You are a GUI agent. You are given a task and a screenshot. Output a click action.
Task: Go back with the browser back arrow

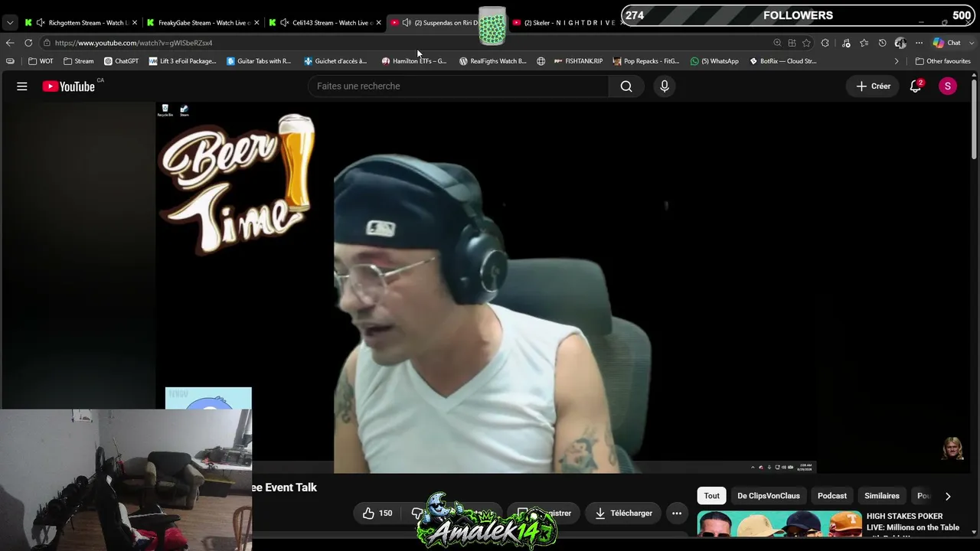point(10,43)
